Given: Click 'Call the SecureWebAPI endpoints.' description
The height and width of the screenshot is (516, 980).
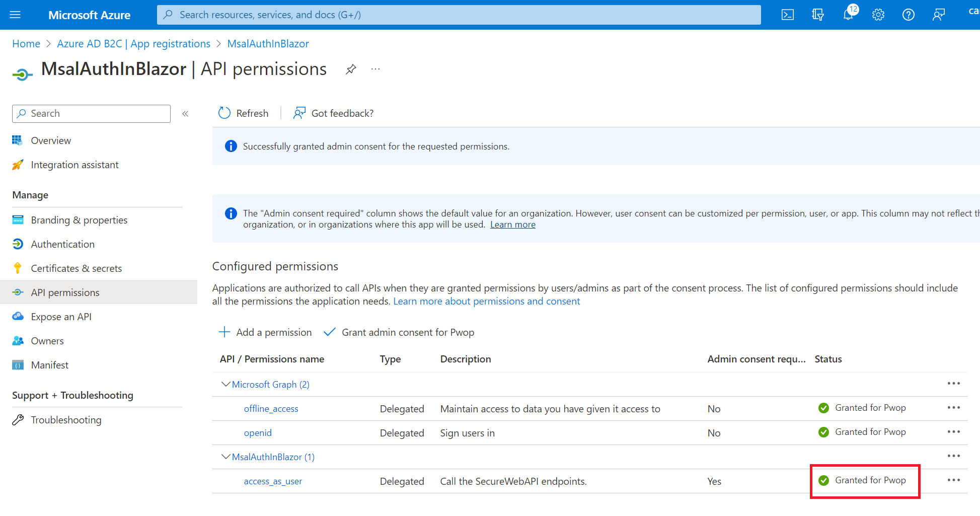Looking at the screenshot, I should (513, 481).
